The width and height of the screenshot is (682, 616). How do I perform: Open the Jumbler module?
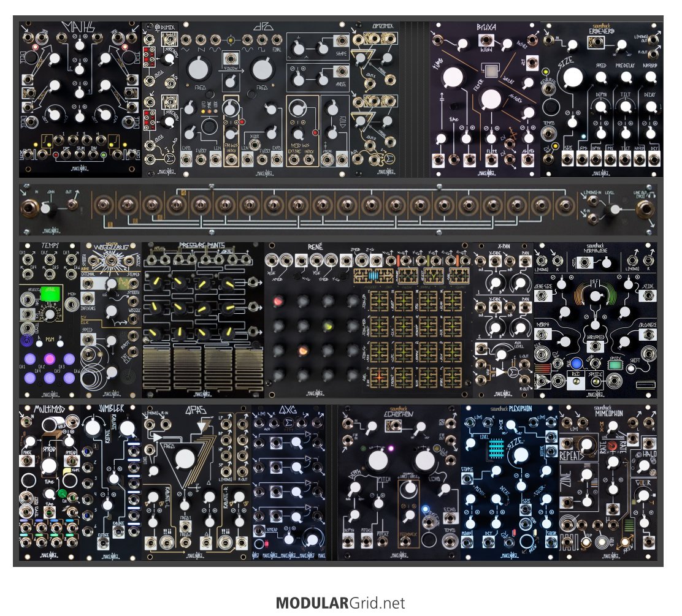(112, 482)
